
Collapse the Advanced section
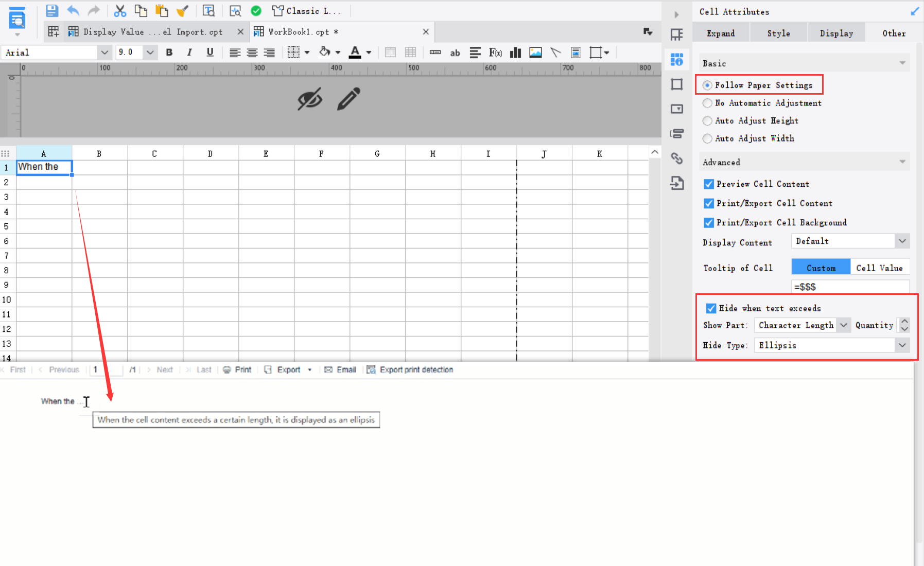pos(901,162)
